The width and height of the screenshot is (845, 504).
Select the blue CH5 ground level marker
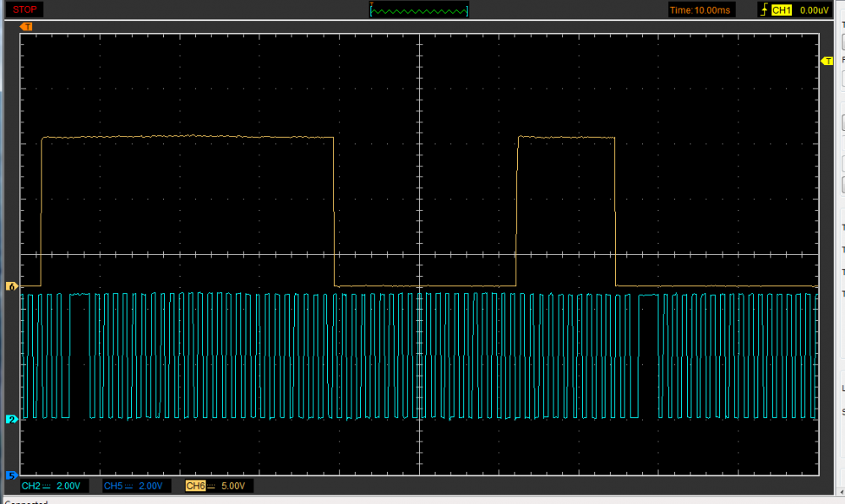[12, 474]
